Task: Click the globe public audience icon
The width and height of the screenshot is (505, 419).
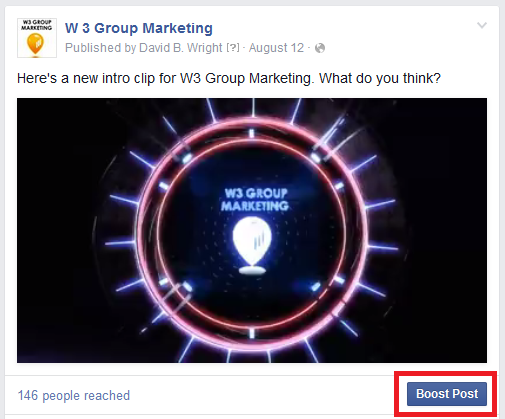Action: click(x=320, y=48)
